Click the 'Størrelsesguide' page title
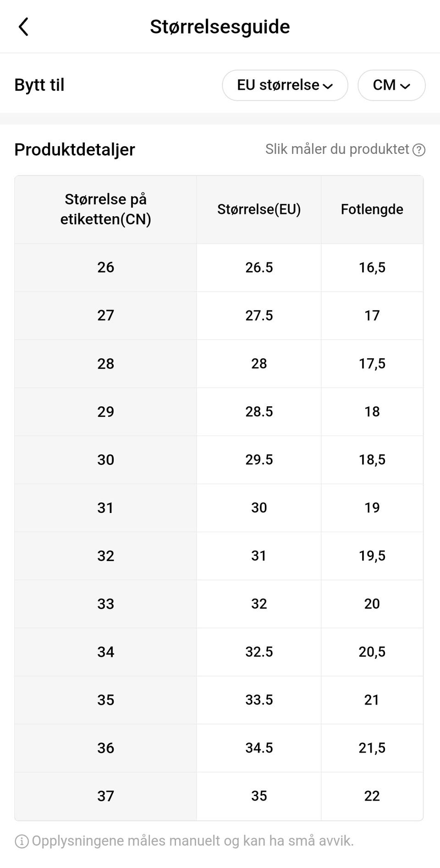The width and height of the screenshot is (440, 868). pos(220,27)
